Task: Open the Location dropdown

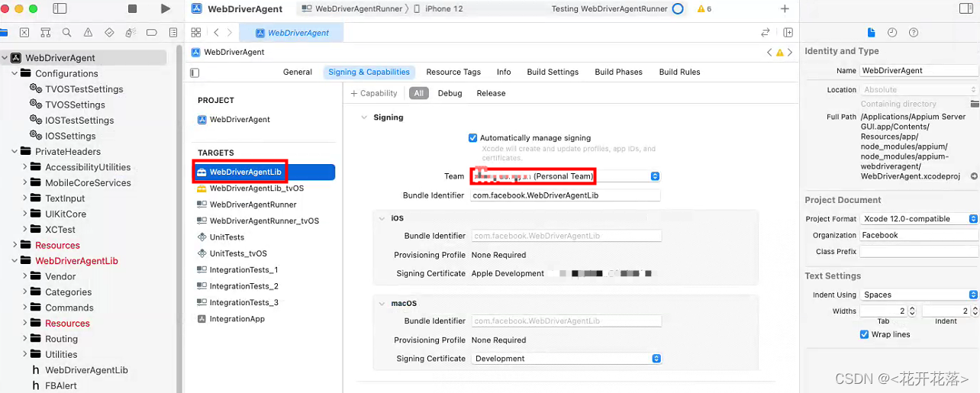Action: tap(919, 90)
